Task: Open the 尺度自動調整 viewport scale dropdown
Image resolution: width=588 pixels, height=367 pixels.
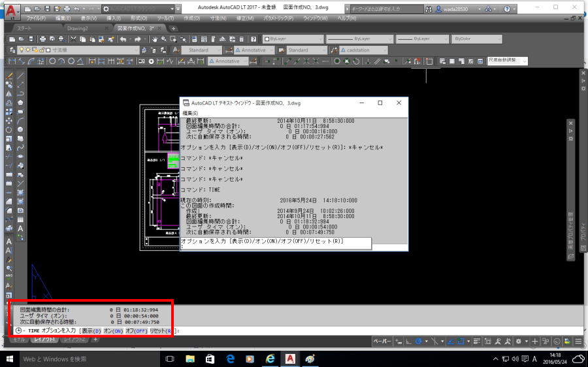Action: (x=508, y=61)
